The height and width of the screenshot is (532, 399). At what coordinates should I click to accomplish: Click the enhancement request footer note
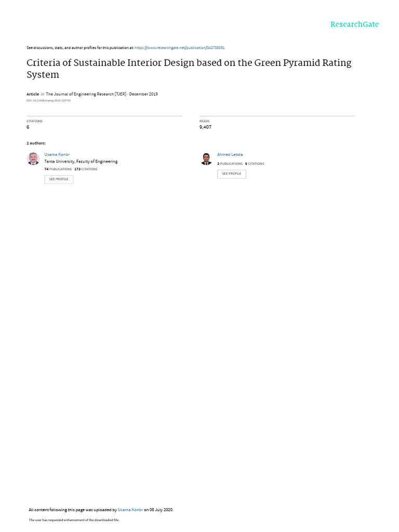74,520
